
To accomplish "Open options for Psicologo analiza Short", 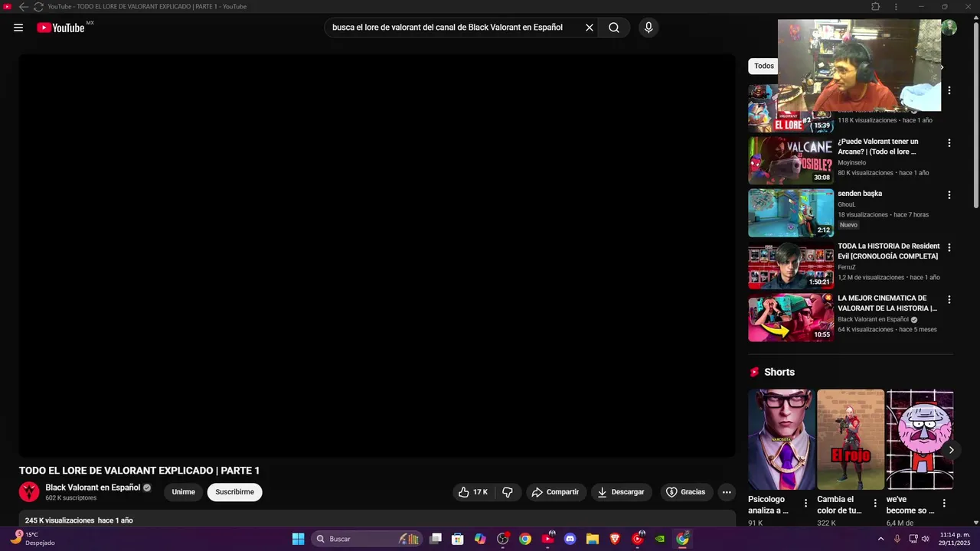I will [x=805, y=504].
